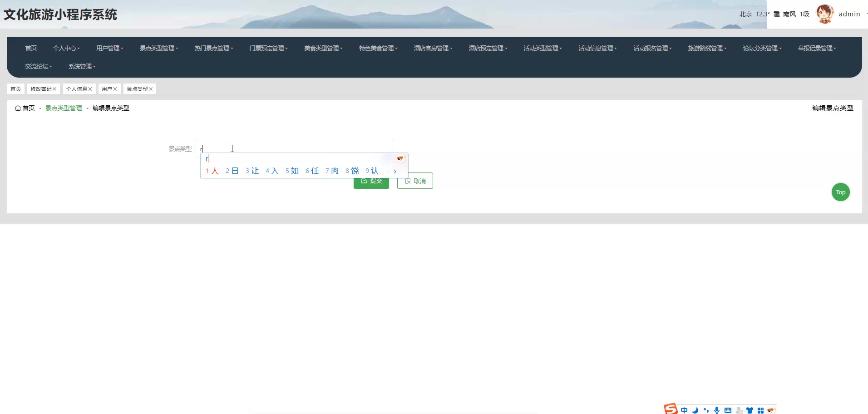Click the mascot icon in Sogou toolbar
This screenshot has width=868, height=414.
tap(771, 410)
